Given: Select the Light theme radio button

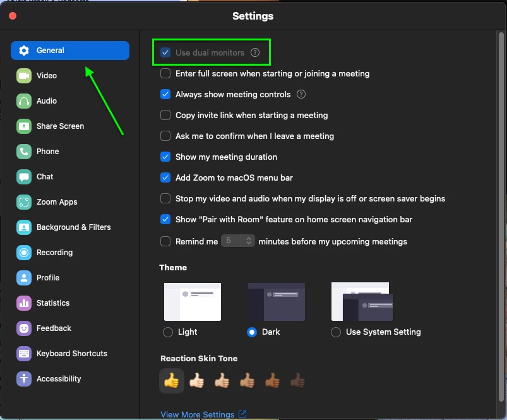Looking at the screenshot, I should coord(168,332).
